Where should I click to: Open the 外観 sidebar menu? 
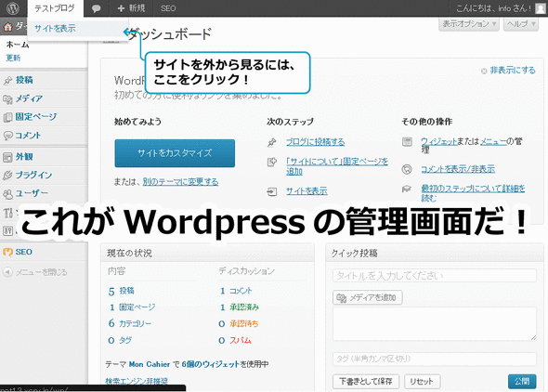[x=24, y=157]
